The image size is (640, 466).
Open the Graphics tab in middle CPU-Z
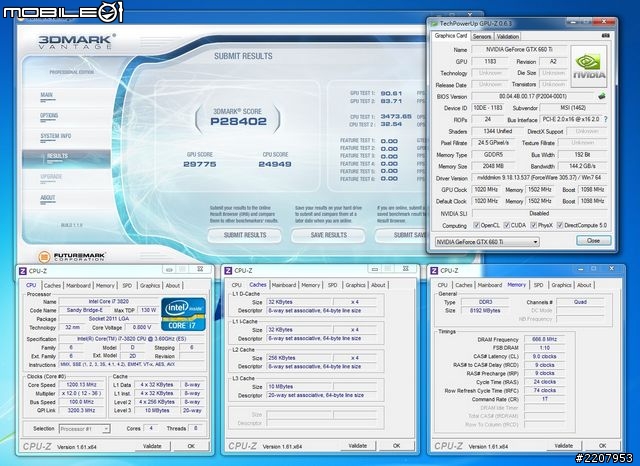355,285
